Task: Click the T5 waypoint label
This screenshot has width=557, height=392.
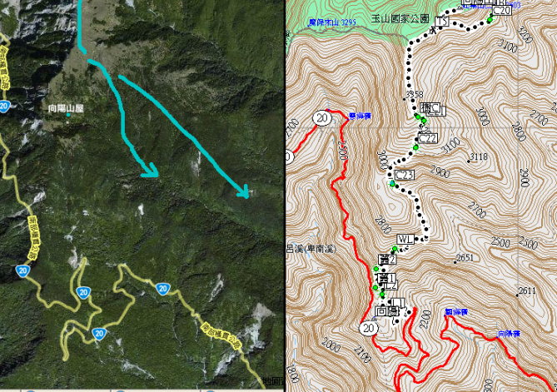Action: coord(441,22)
